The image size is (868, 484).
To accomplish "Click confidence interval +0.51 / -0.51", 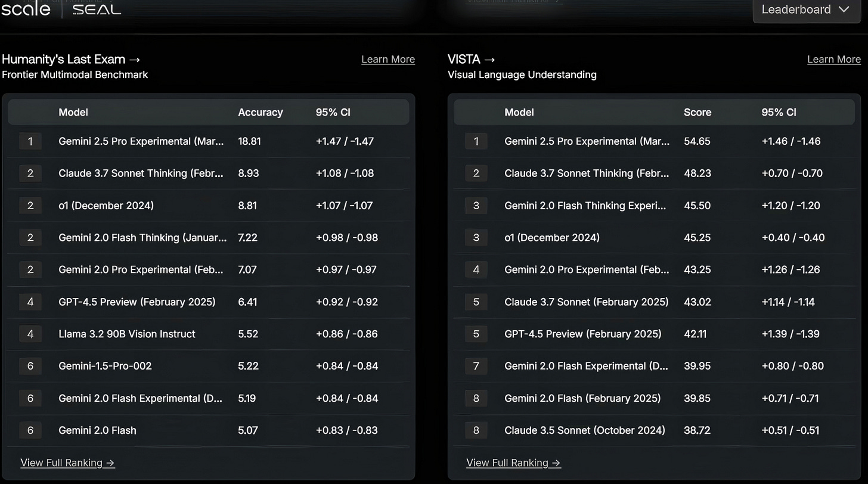I will point(790,430).
